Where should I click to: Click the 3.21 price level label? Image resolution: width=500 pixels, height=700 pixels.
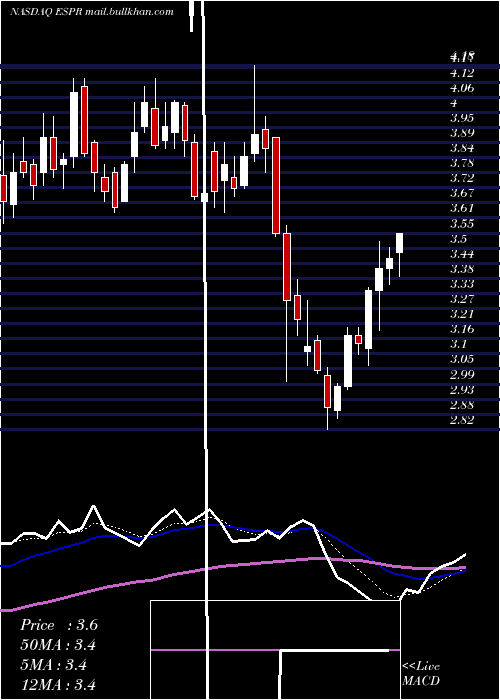click(462, 314)
